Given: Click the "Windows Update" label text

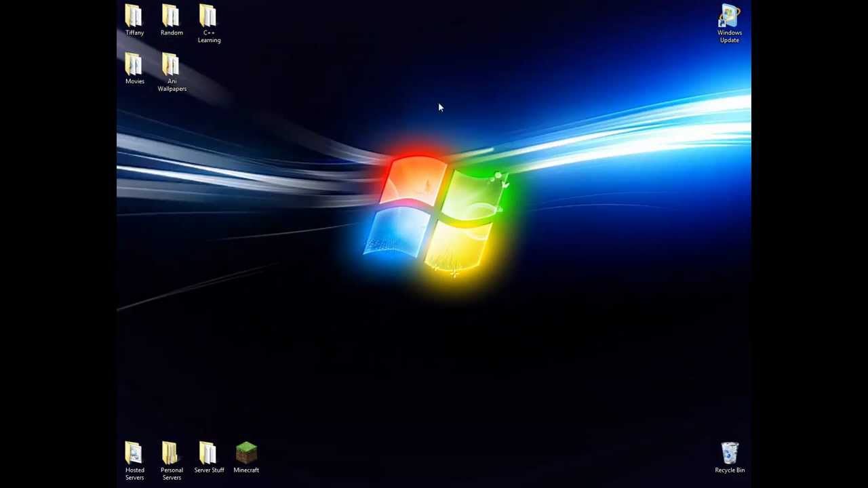Looking at the screenshot, I should 730,36.
